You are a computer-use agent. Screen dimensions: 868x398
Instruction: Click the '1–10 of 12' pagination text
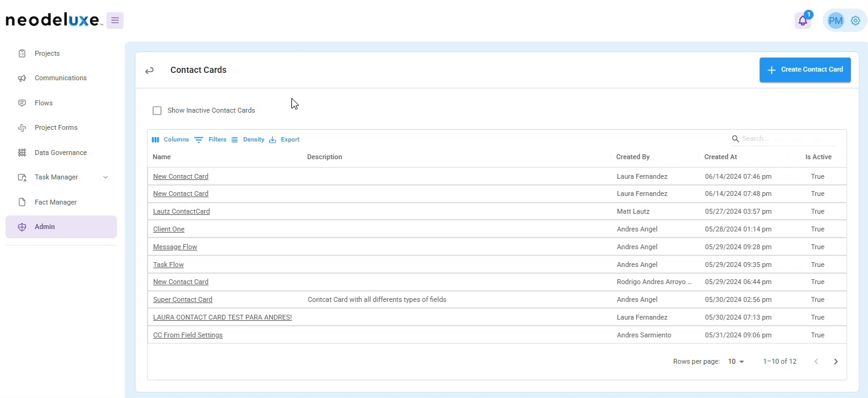[x=780, y=362]
